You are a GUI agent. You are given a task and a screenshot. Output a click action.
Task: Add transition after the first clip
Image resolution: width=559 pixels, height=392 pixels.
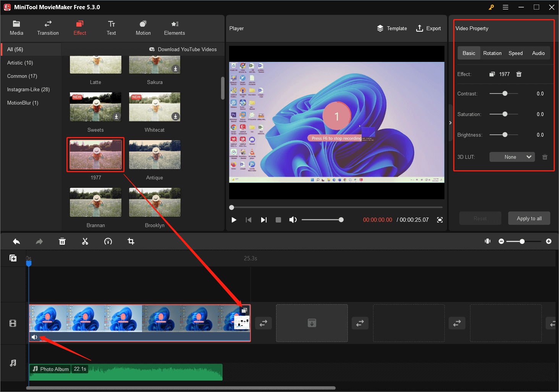click(263, 323)
